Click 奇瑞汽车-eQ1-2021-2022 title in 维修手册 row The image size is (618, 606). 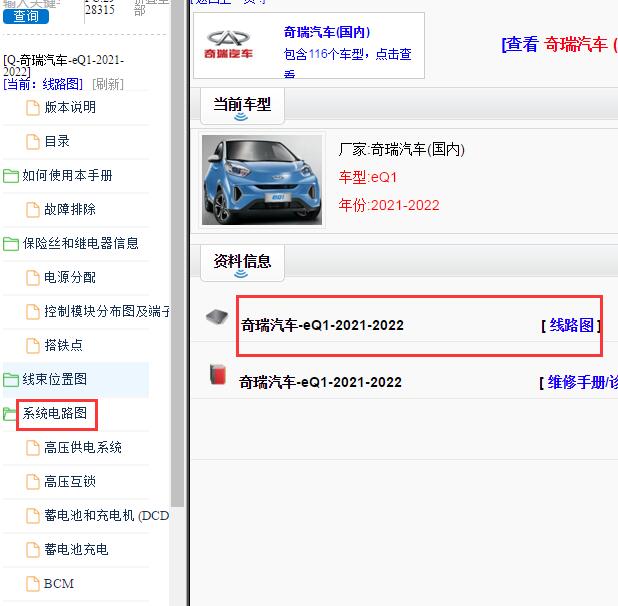coord(320,382)
